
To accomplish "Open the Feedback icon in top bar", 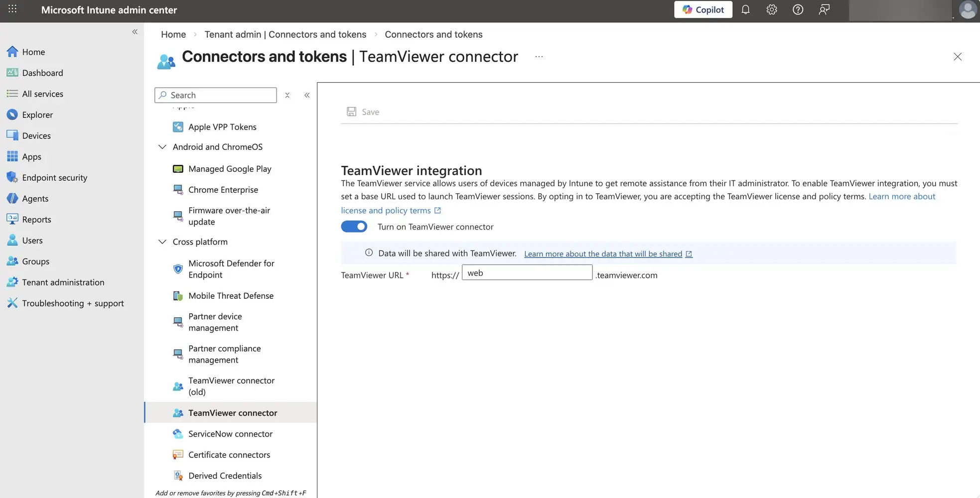I will (824, 9).
